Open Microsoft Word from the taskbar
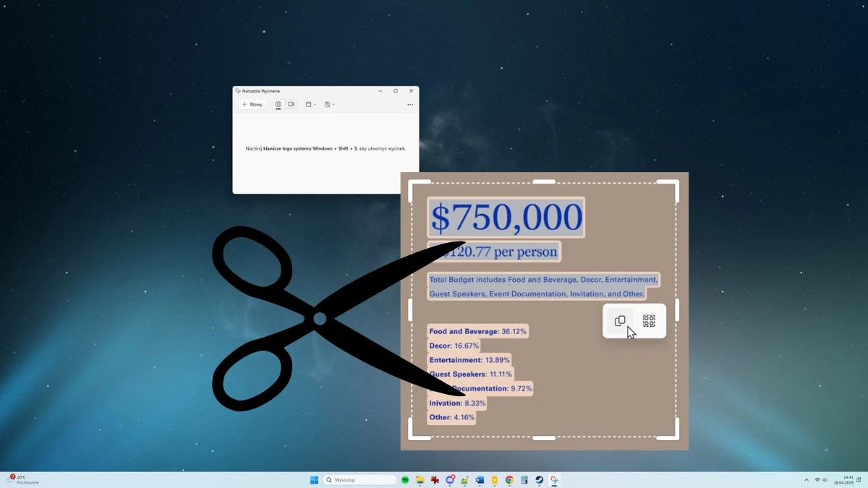This screenshot has width=868, height=488. pos(480,479)
